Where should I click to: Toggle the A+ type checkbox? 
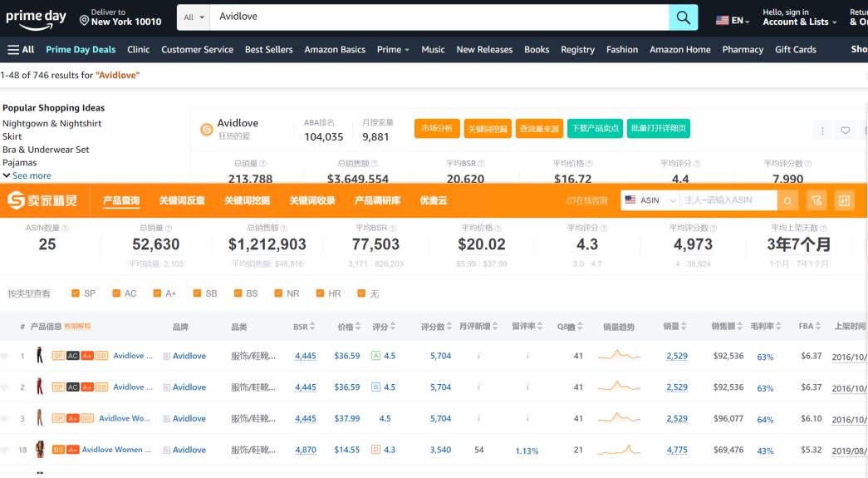click(x=156, y=293)
